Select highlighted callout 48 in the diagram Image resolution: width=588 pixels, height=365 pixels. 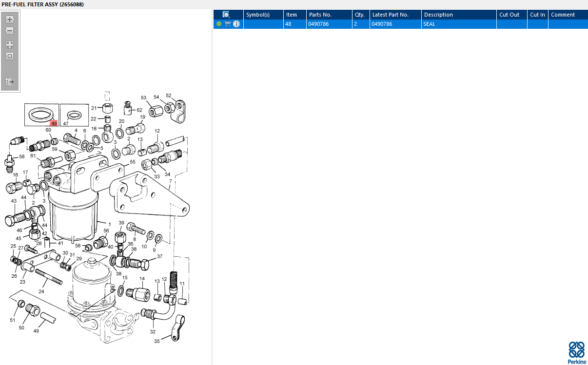(x=54, y=123)
